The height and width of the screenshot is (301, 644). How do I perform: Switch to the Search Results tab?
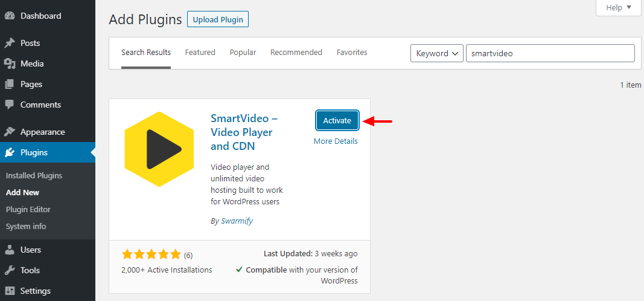[146, 53]
